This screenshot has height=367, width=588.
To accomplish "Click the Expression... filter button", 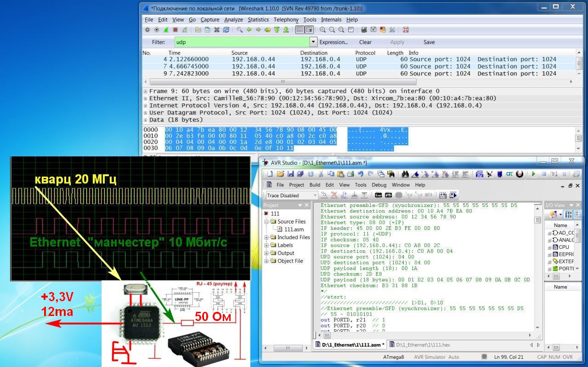I will (x=334, y=42).
